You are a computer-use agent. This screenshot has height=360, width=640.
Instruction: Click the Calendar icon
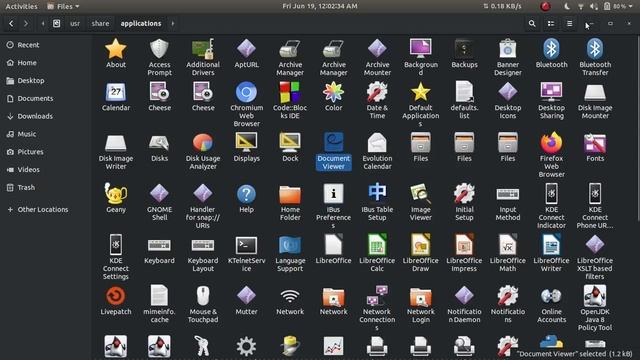click(116, 92)
